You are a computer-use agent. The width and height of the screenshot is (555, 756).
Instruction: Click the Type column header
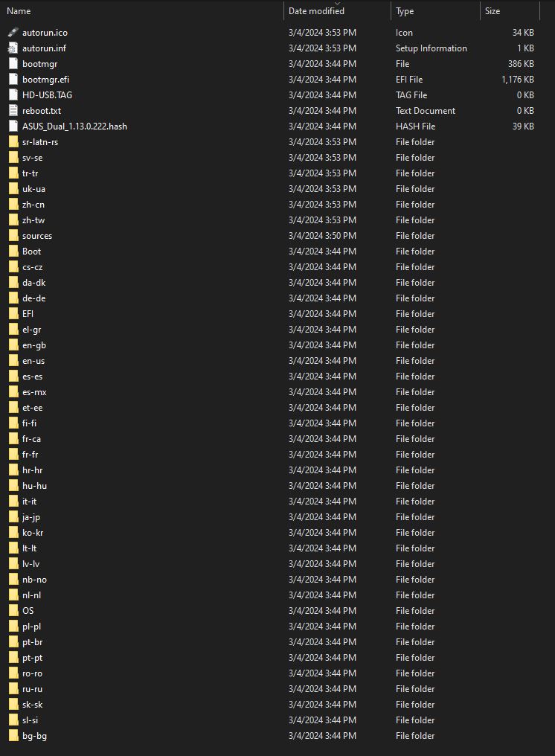click(x=405, y=11)
